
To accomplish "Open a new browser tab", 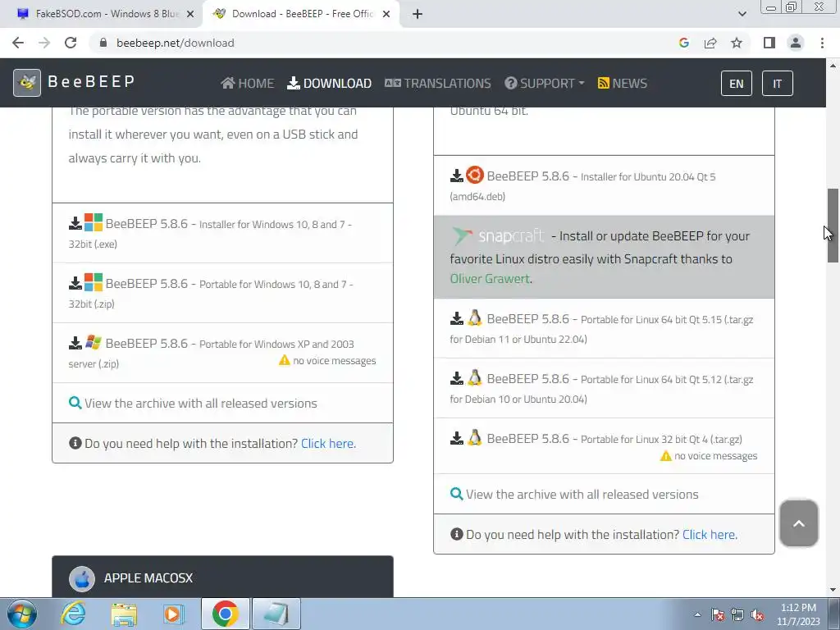I will (418, 14).
